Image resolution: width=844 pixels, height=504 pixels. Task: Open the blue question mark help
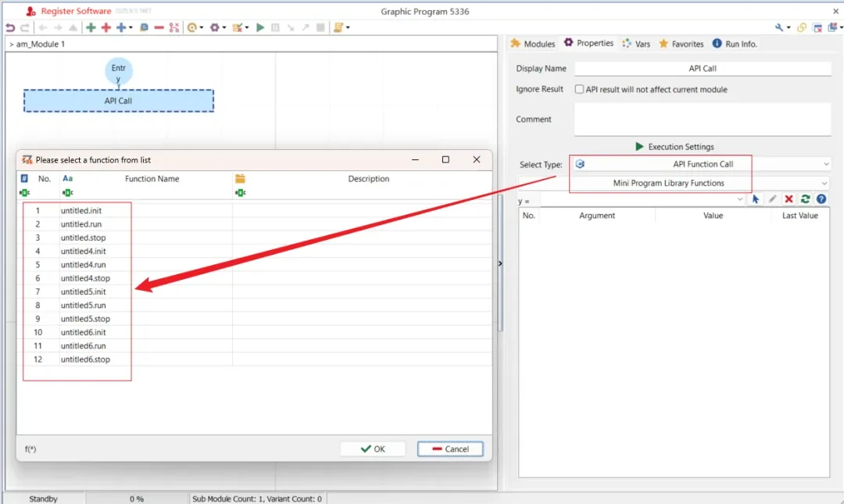[821, 199]
